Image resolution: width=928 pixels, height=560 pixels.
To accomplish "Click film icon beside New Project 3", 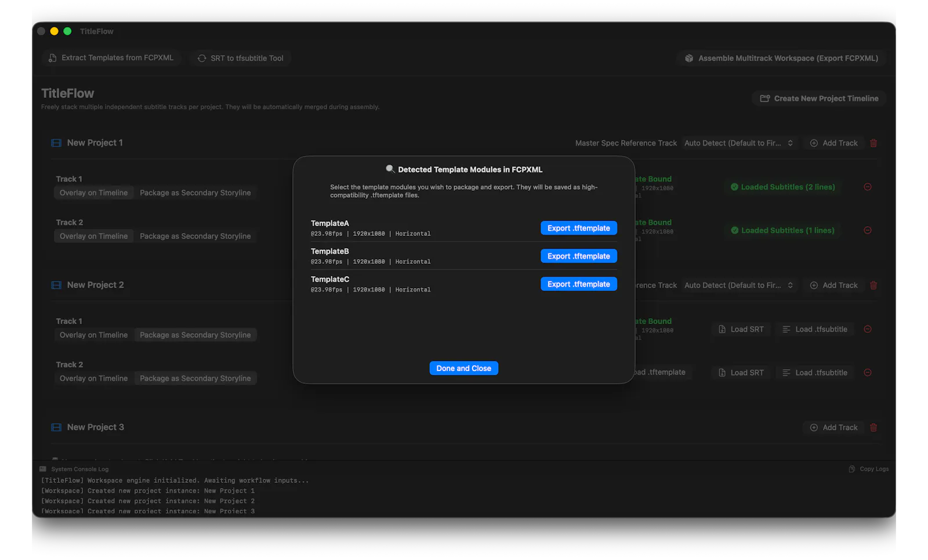I will pos(56,427).
